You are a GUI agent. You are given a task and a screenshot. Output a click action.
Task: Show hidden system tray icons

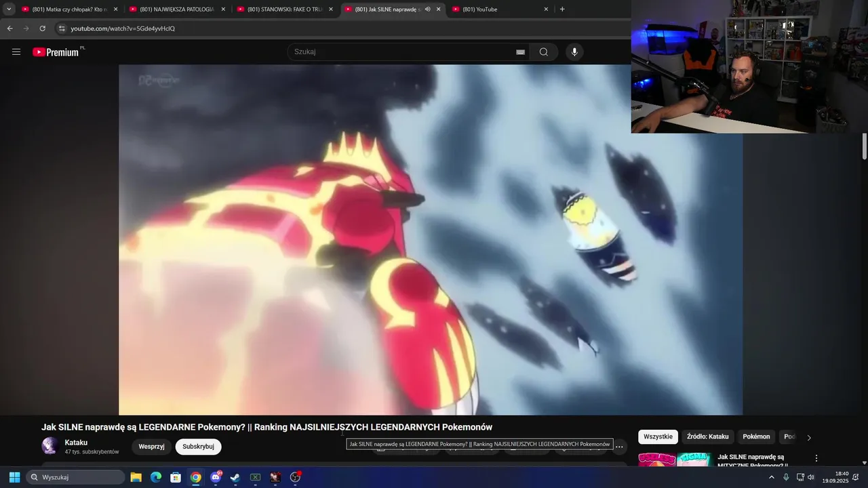tap(771, 477)
